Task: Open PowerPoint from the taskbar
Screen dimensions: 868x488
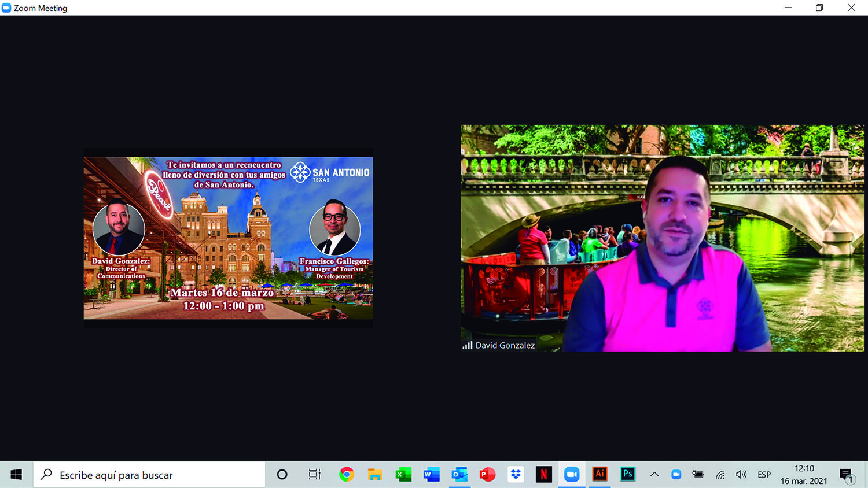Action: click(487, 475)
